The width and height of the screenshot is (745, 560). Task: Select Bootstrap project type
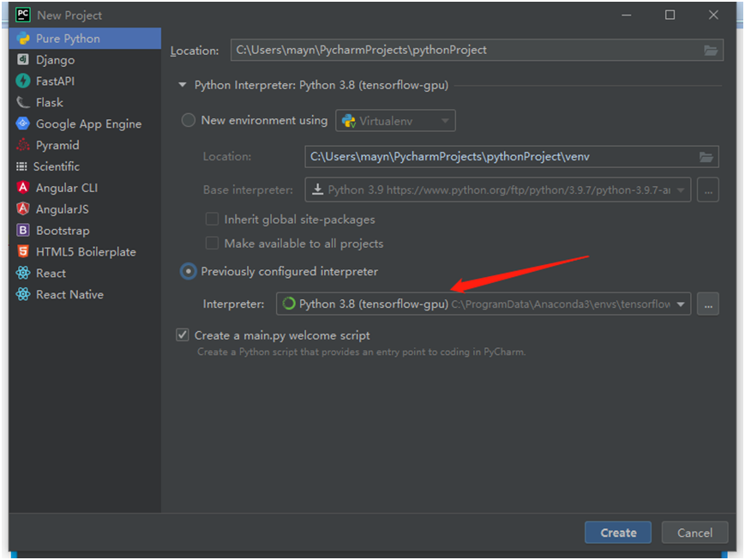coord(85,230)
